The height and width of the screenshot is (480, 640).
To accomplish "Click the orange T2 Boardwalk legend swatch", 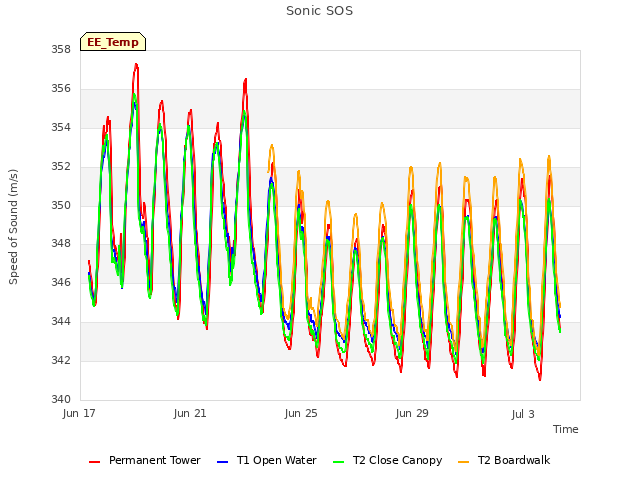I will [x=464, y=462].
